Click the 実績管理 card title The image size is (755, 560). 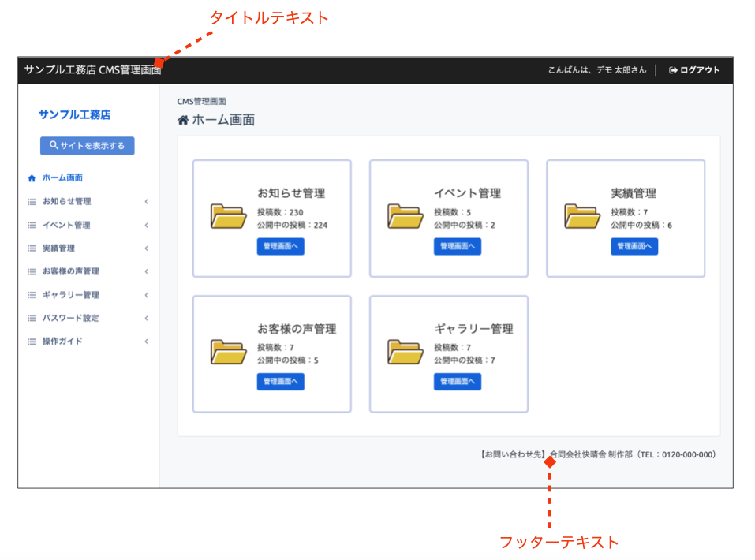point(634,193)
